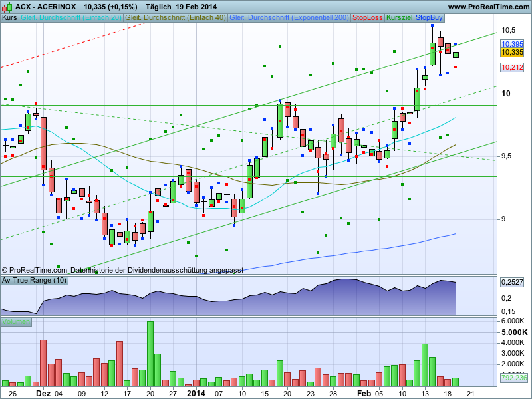This screenshot has height=399, width=532.
Task: Click the yellow 10,335 current price tag
Action: pos(512,53)
